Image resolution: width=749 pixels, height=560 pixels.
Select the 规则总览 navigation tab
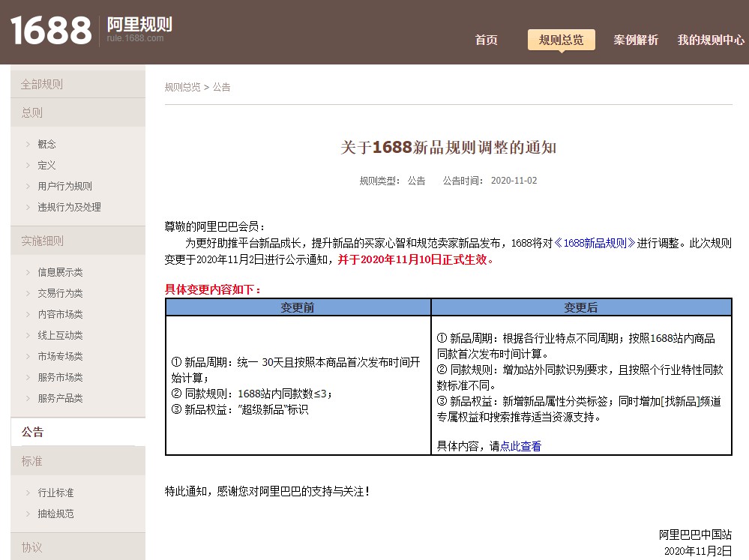click(562, 40)
